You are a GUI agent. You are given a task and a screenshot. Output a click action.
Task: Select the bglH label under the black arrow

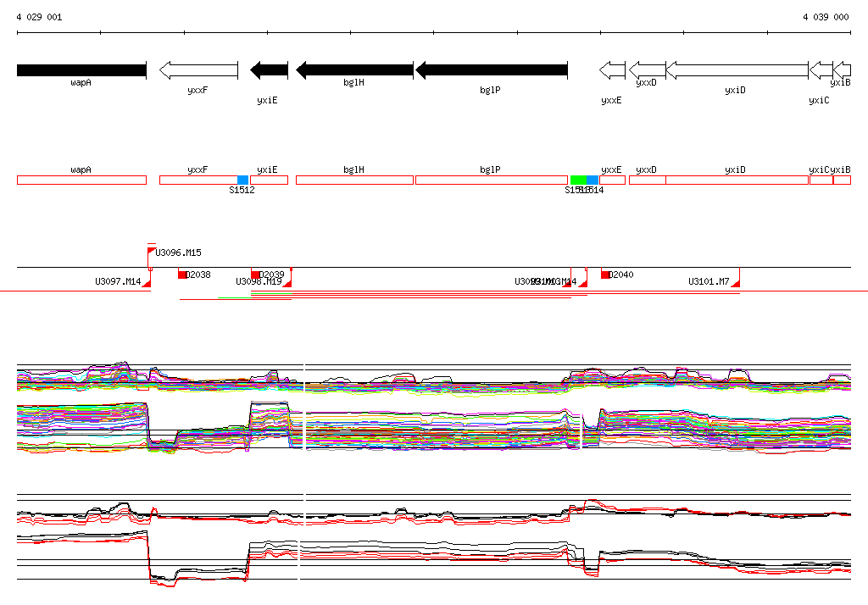pyautogui.click(x=353, y=82)
